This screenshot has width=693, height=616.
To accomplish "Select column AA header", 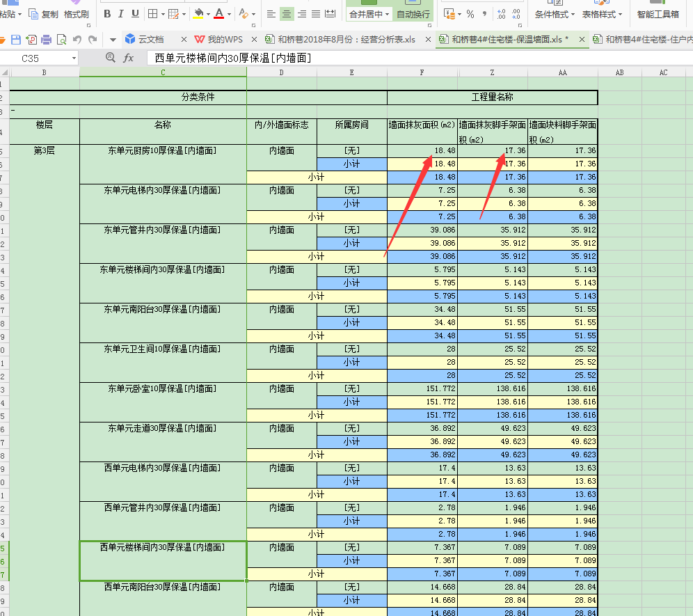I will pos(563,72).
